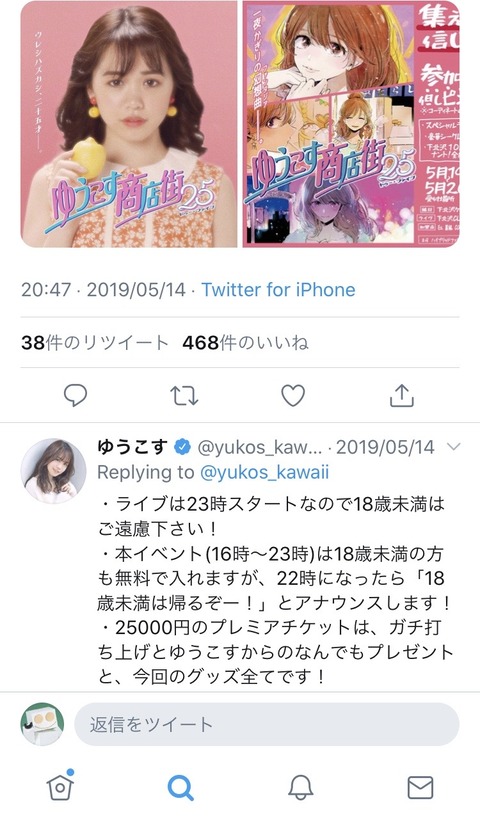Open the Notifications bell tab
480x819 pixels.
tap(301, 787)
